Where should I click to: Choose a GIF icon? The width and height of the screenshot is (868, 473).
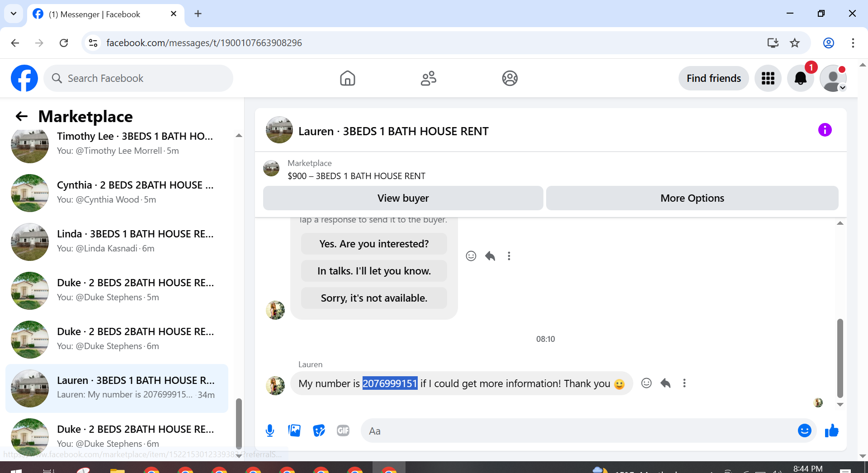pyautogui.click(x=343, y=430)
